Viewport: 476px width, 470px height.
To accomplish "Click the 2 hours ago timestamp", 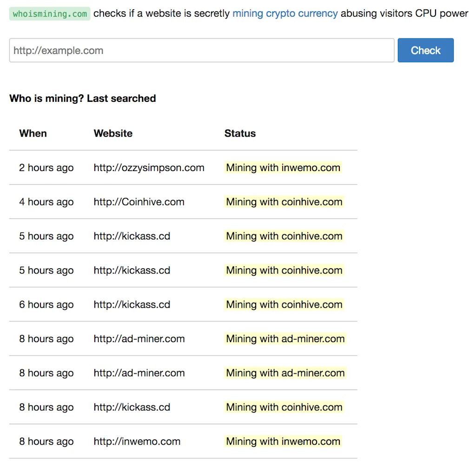I will click(46, 168).
